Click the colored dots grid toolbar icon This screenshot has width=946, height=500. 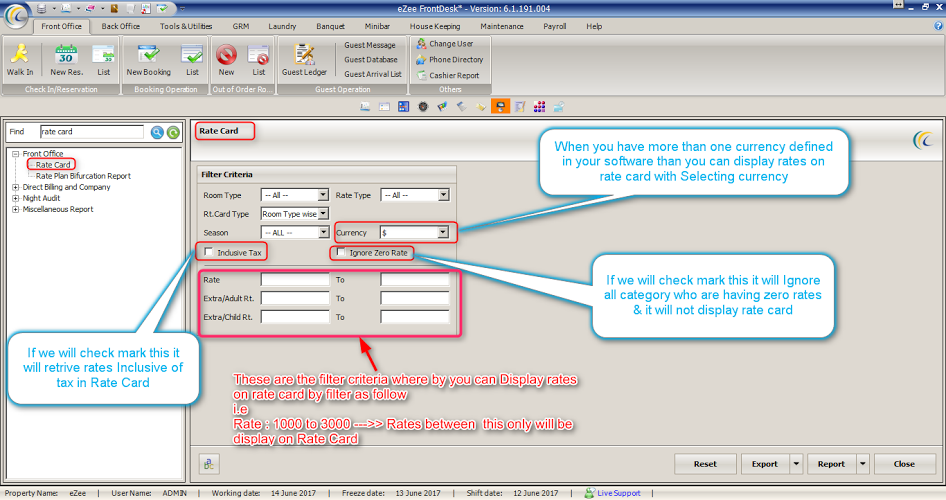[539, 107]
